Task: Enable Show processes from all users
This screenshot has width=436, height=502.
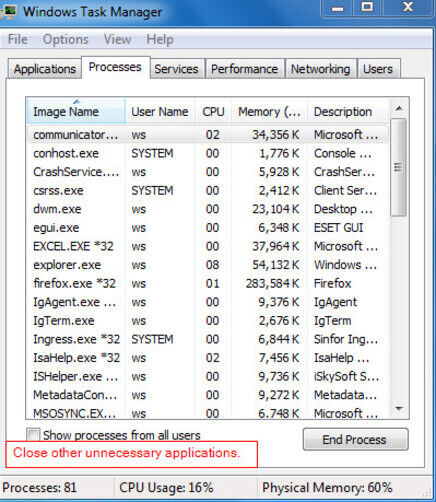Action: [x=33, y=435]
